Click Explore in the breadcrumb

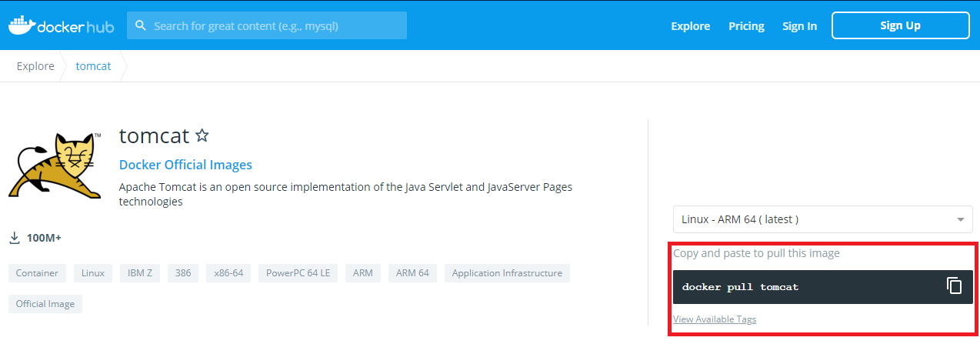35,66
